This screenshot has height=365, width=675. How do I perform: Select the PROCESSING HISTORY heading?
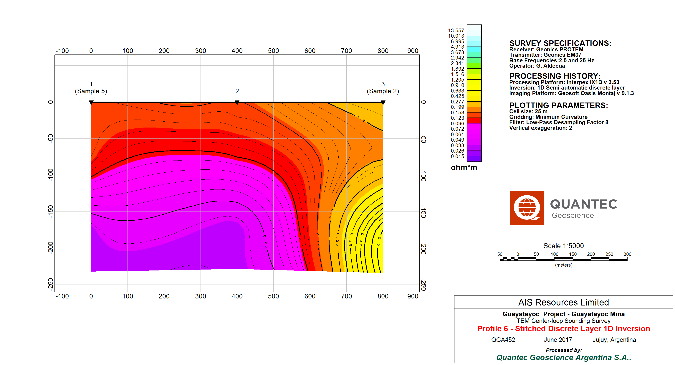(x=554, y=76)
